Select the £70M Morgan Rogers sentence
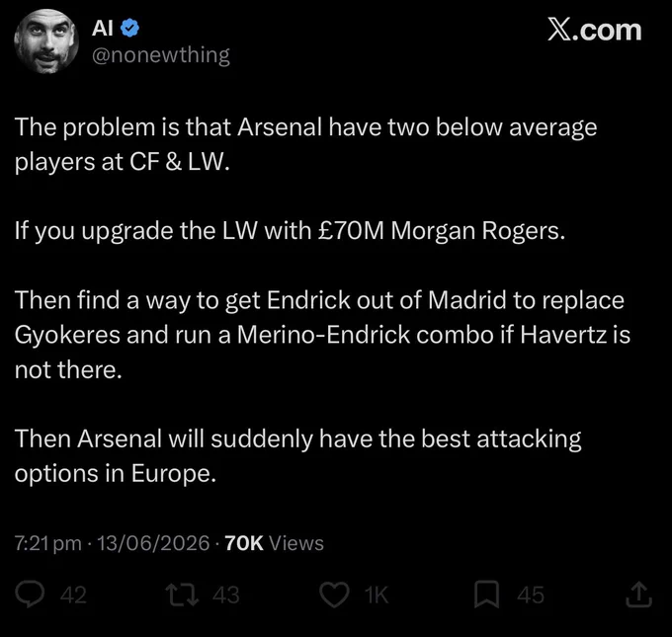672x637 pixels. click(290, 231)
